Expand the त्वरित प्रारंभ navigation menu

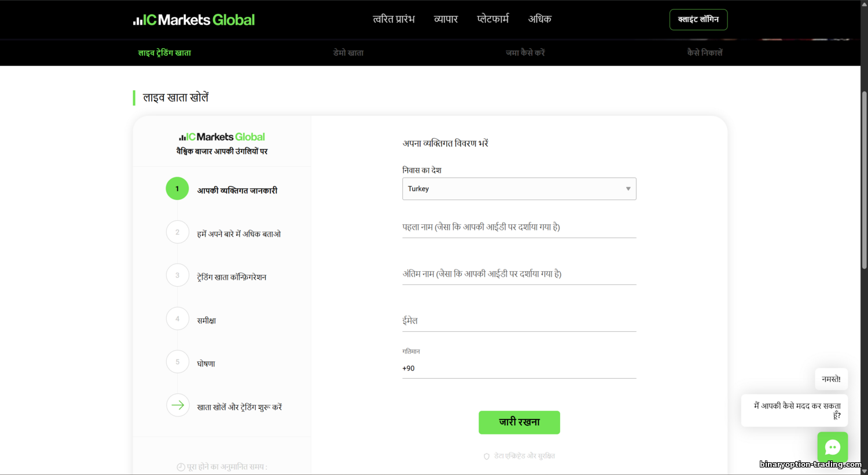point(393,19)
